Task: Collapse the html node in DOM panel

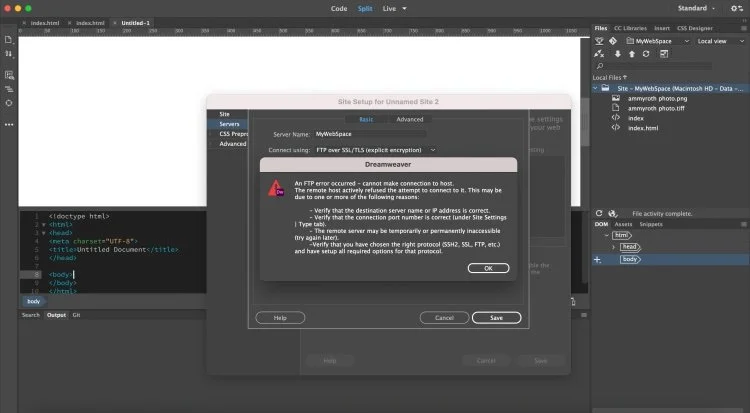Action: (607, 235)
